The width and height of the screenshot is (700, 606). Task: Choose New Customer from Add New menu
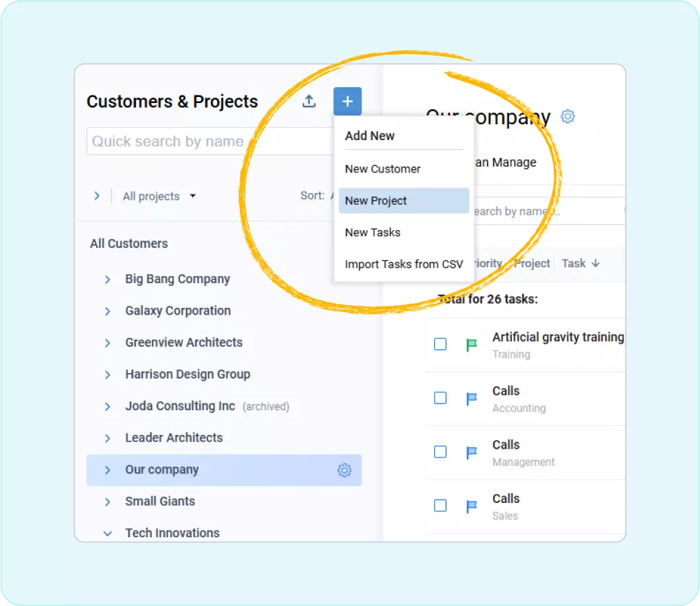[x=383, y=169]
